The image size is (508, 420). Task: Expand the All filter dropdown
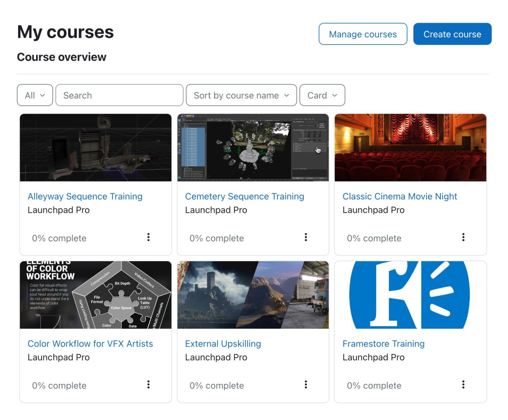click(x=35, y=95)
